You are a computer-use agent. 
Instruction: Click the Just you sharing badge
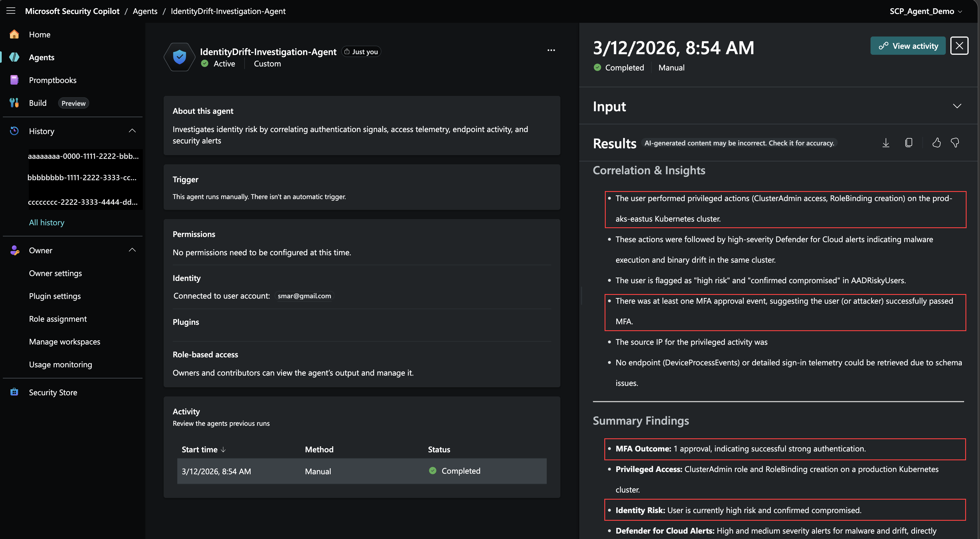click(x=361, y=51)
